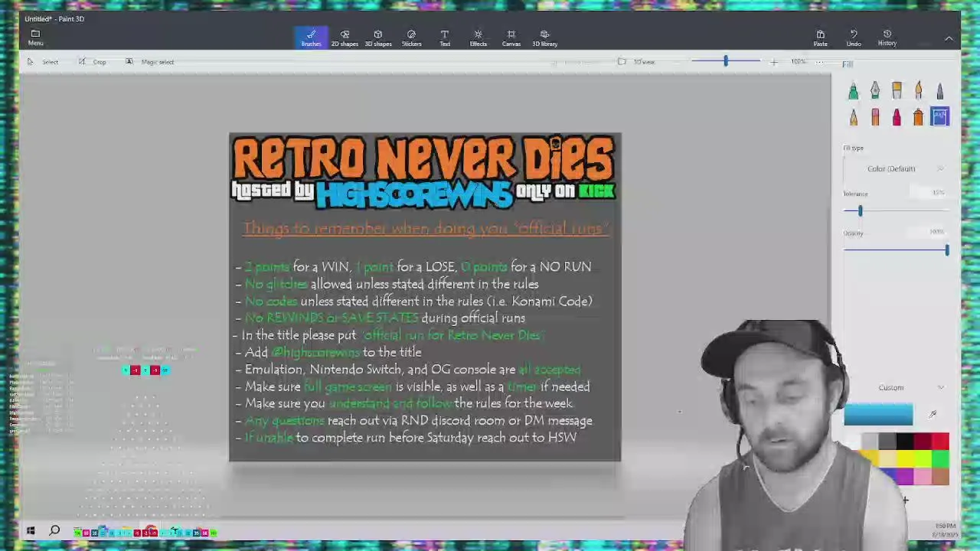Click the Retro Never Dies canvas image
This screenshot has height=551, width=980.
pos(425,298)
